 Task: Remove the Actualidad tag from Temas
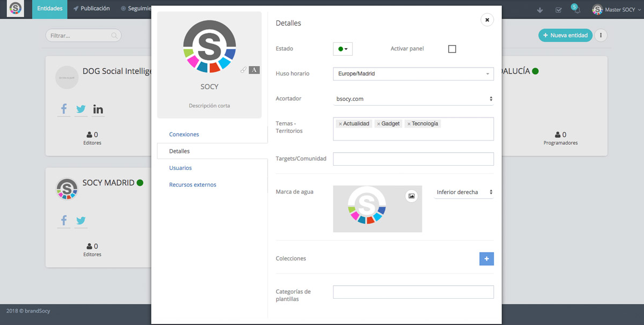tap(340, 124)
